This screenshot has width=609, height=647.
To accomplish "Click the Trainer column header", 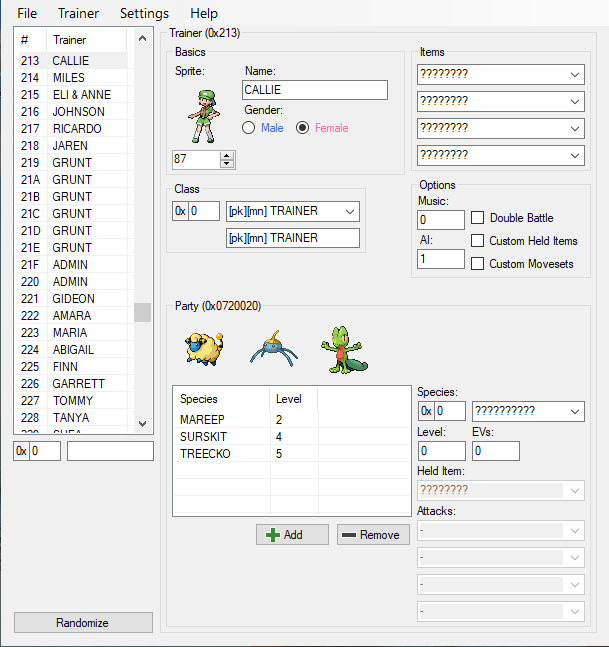I will point(86,40).
